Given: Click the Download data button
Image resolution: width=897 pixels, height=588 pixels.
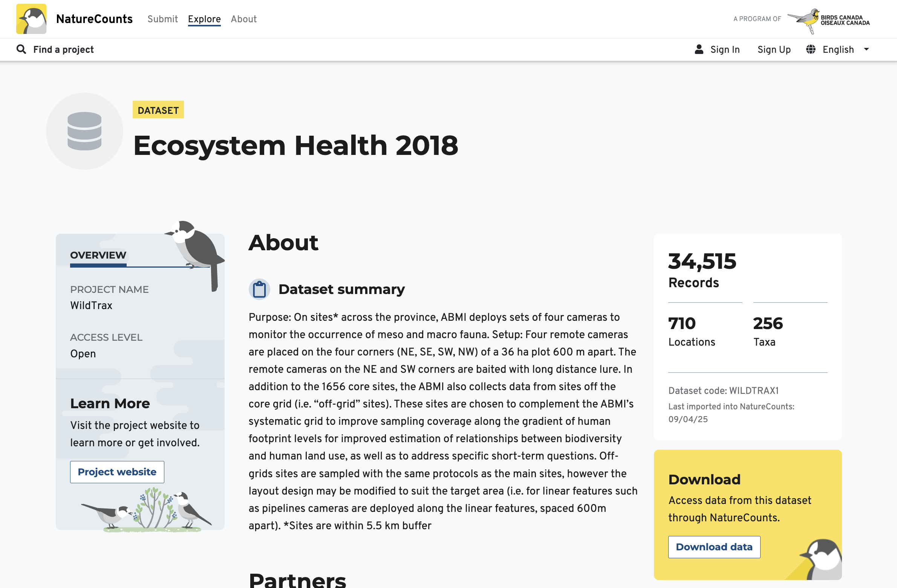Looking at the screenshot, I should pyautogui.click(x=714, y=547).
